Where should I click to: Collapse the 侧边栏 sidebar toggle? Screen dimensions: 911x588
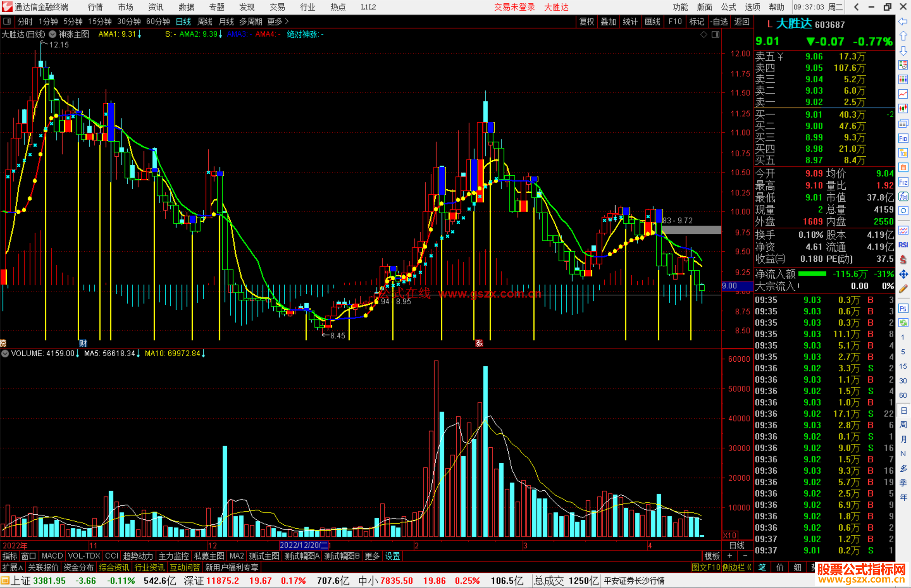(x=738, y=567)
